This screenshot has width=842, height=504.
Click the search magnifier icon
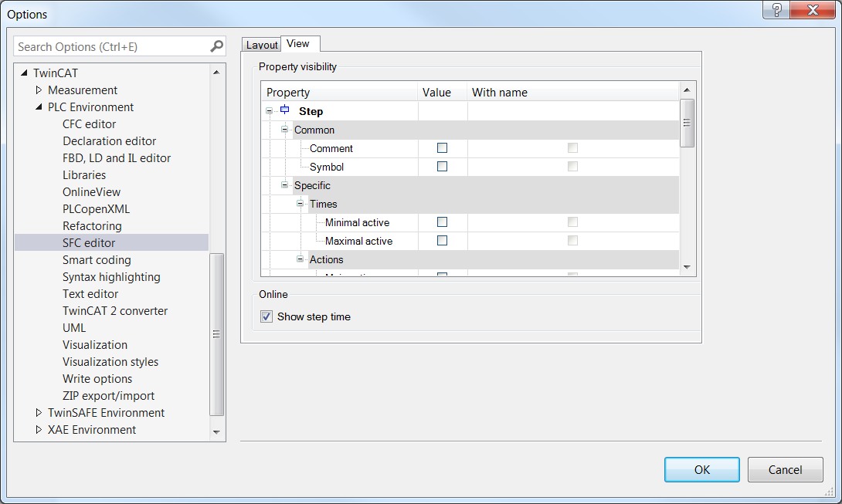pyautogui.click(x=216, y=47)
